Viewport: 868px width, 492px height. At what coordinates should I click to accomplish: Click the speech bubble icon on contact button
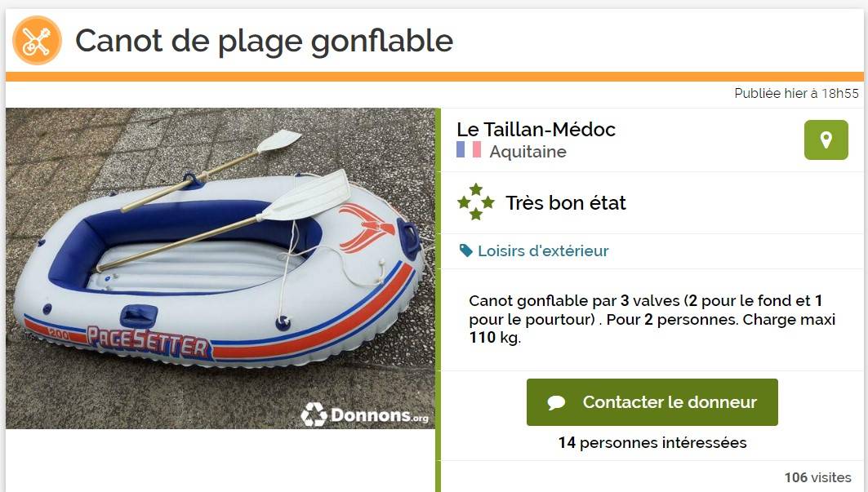557,402
